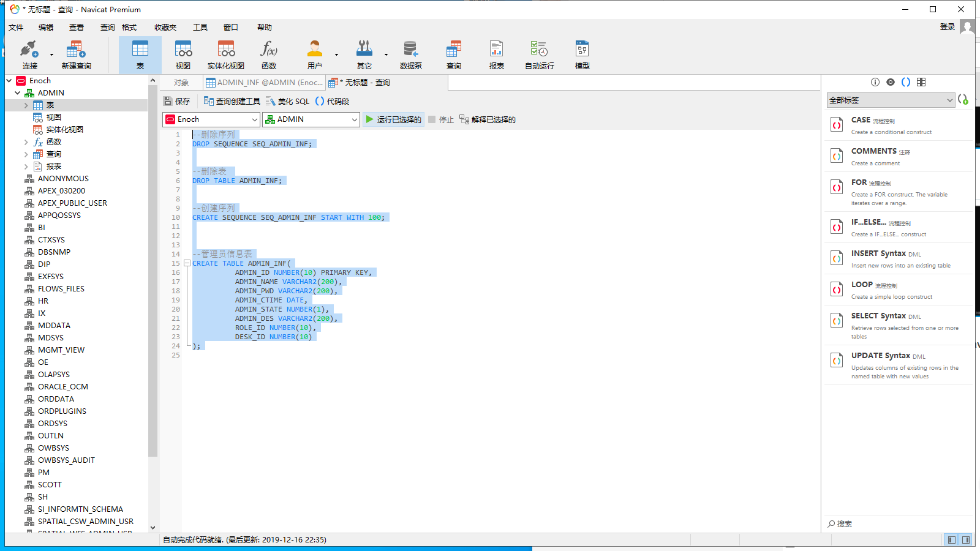
Task: Open the 视图 (View) toolbar icon
Action: pos(183,54)
